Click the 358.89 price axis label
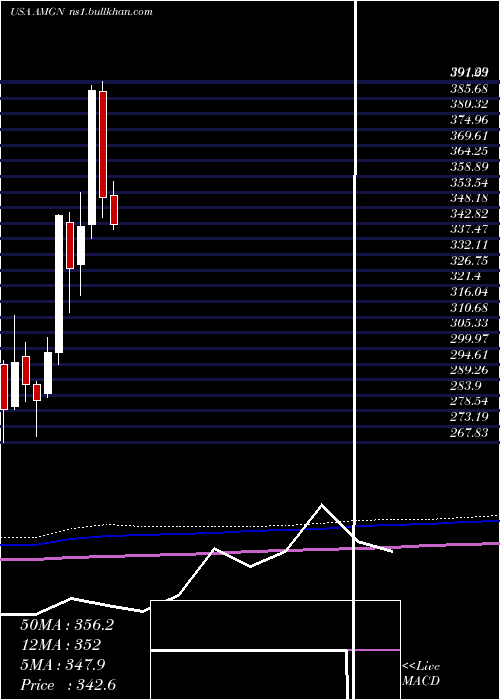This screenshot has width=500, height=700. coord(469,167)
